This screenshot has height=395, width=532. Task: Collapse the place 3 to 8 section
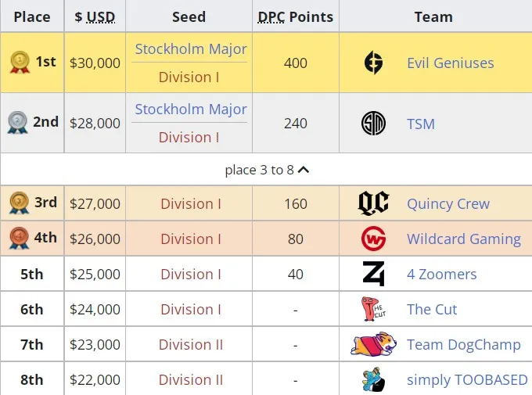267,170
